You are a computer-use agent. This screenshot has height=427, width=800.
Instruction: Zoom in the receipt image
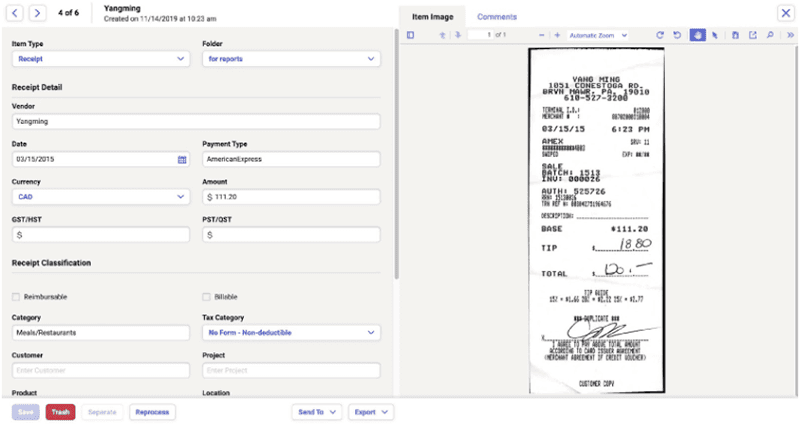point(557,35)
